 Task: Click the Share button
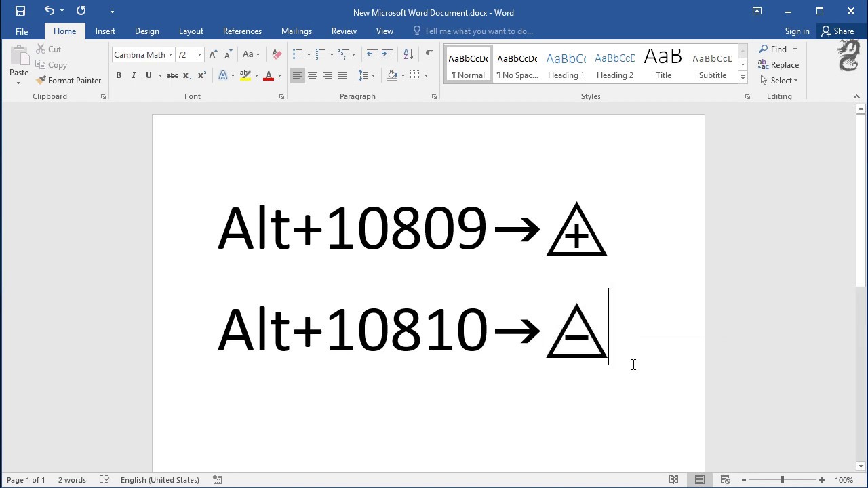click(x=837, y=30)
